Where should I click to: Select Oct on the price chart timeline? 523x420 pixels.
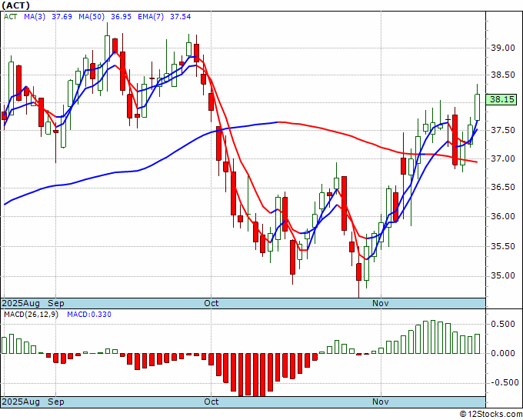point(212,303)
